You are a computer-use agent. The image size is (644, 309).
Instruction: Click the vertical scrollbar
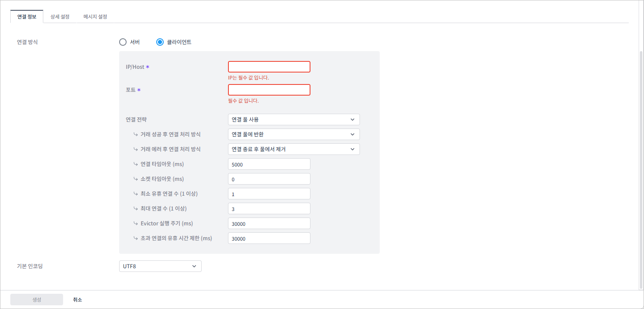coord(641,170)
